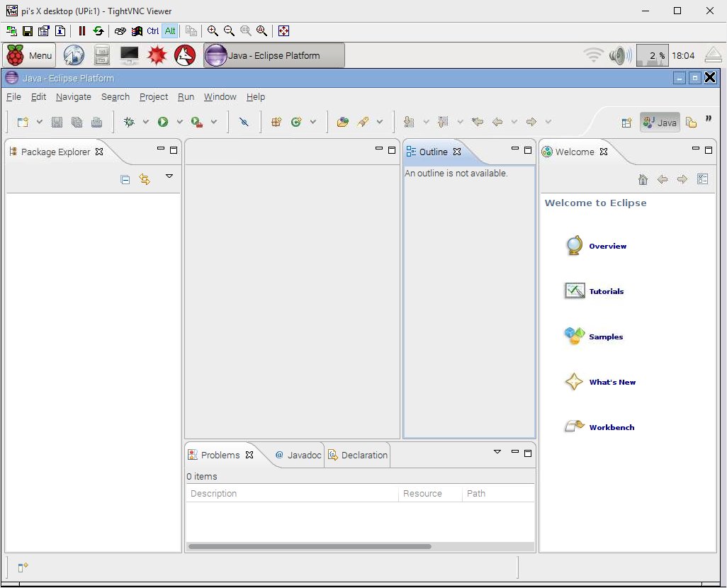Viewport: 727px width, 588px height.
Task: Click the Search flashlight icon
Action: [363, 122]
